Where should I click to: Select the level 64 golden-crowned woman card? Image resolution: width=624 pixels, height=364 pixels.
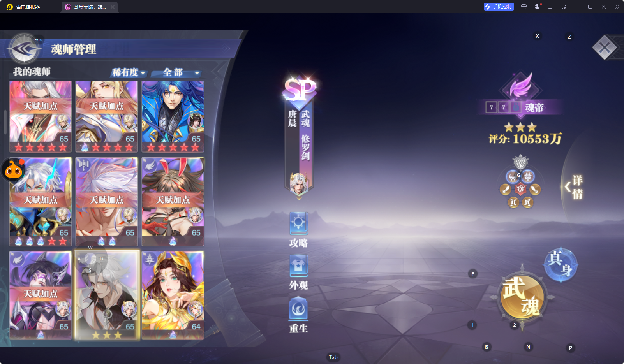(173, 295)
